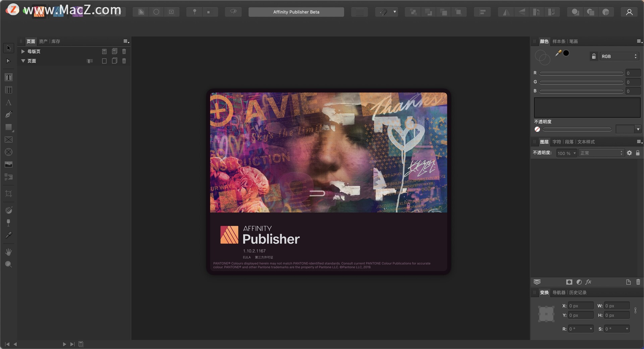Open the R rotation dropdown in Transform
Viewport: 644px width, 349px height.
[591, 329]
